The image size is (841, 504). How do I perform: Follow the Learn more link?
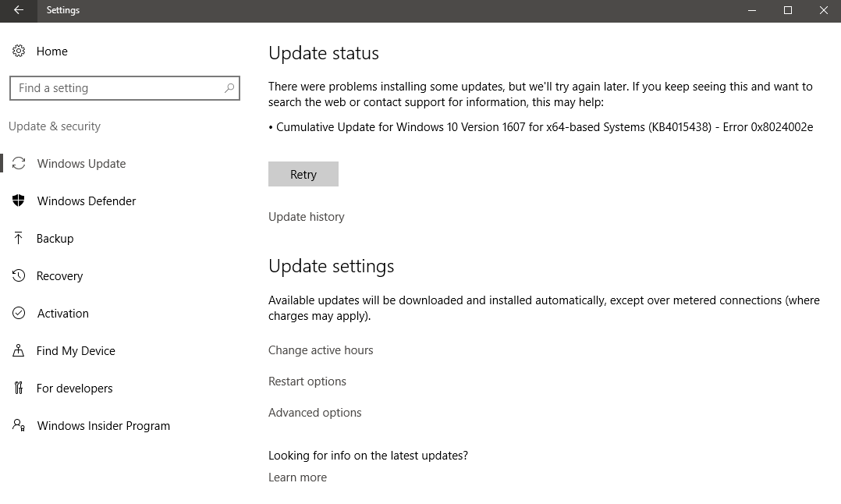(298, 477)
